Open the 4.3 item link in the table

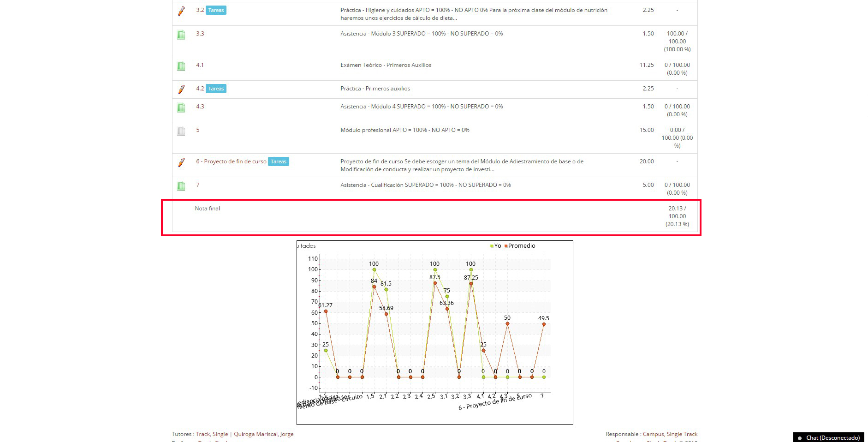[x=200, y=106]
